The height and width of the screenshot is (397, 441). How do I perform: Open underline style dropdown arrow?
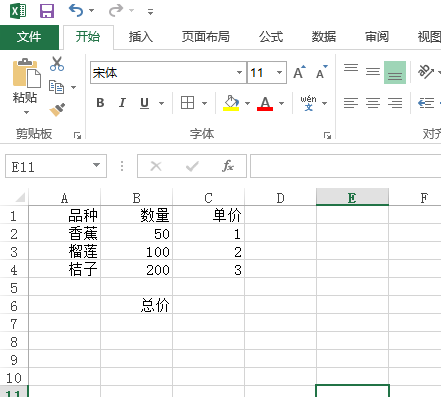tap(162, 103)
